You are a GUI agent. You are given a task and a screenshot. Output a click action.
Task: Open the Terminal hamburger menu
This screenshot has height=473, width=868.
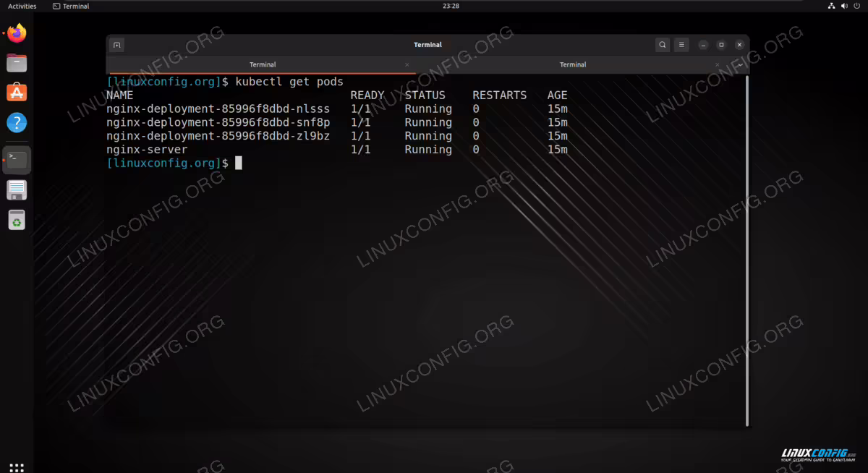coord(681,45)
